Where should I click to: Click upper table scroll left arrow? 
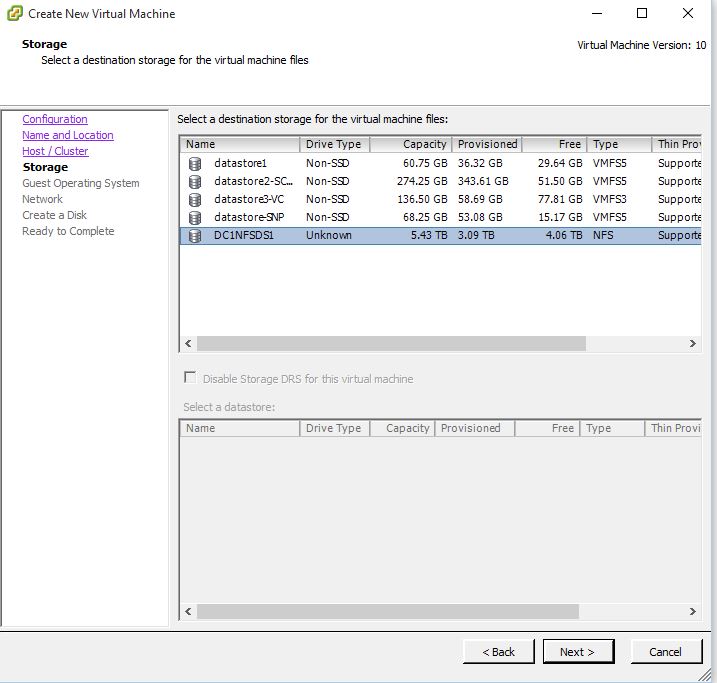point(188,343)
